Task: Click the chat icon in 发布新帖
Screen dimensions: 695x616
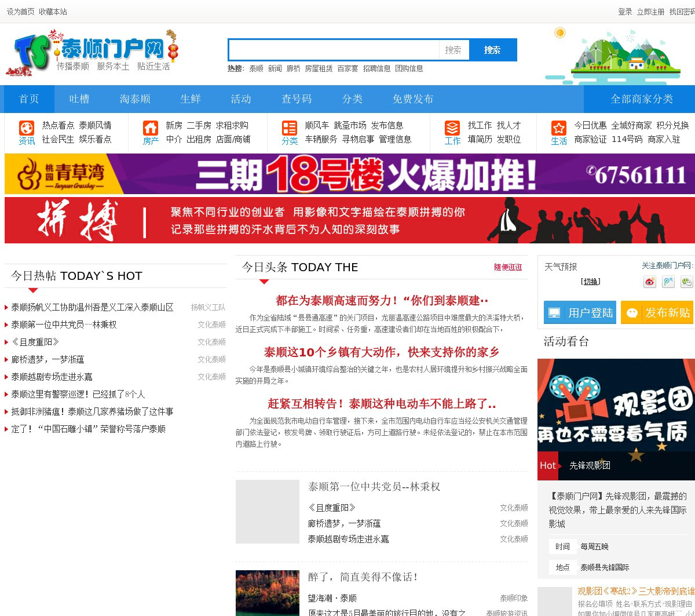Action: (632, 313)
